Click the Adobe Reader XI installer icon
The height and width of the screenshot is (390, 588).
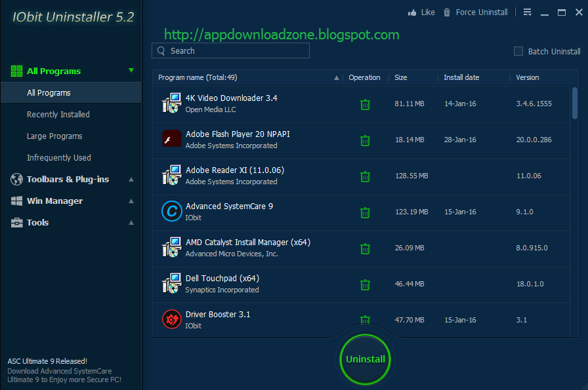(171, 175)
